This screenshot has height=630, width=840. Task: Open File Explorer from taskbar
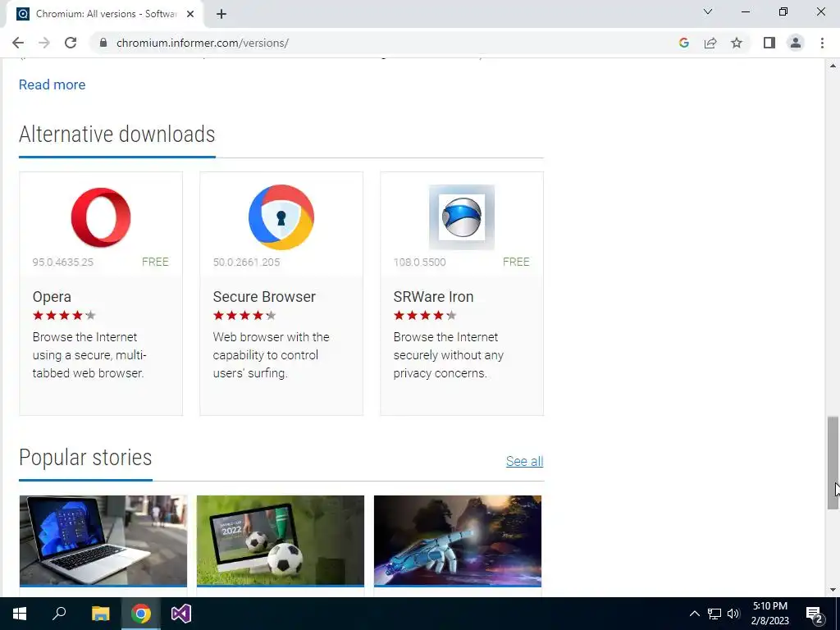(x=100, y=614)
